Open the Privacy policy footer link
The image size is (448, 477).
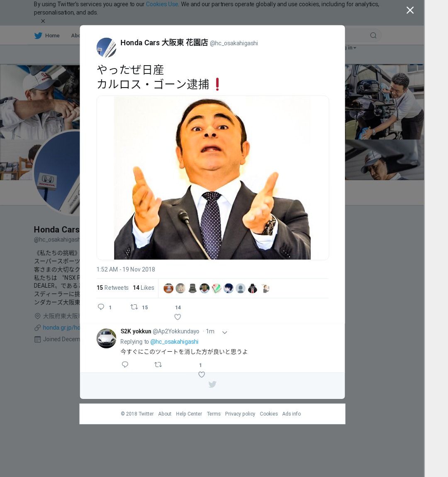click(240, 414)
